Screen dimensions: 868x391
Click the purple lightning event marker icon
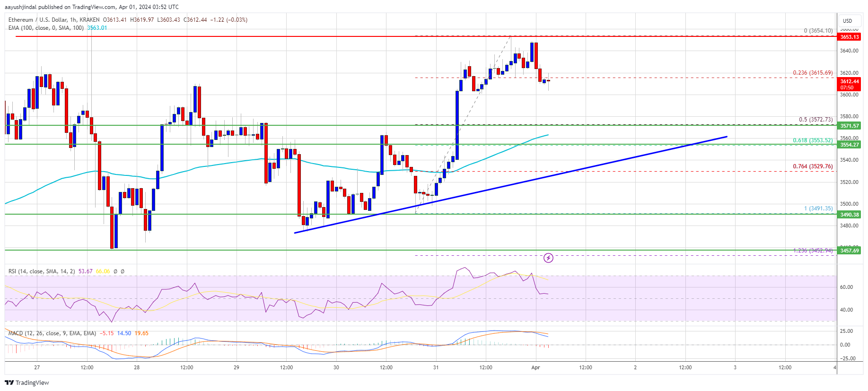point(548,258)
